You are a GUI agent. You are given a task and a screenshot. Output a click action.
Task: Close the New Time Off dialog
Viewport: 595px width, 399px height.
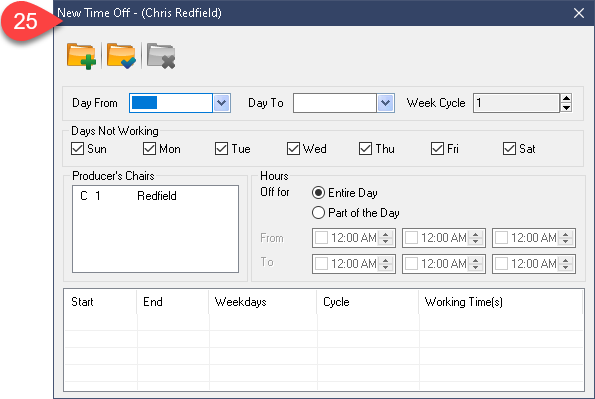coord(579,13)
